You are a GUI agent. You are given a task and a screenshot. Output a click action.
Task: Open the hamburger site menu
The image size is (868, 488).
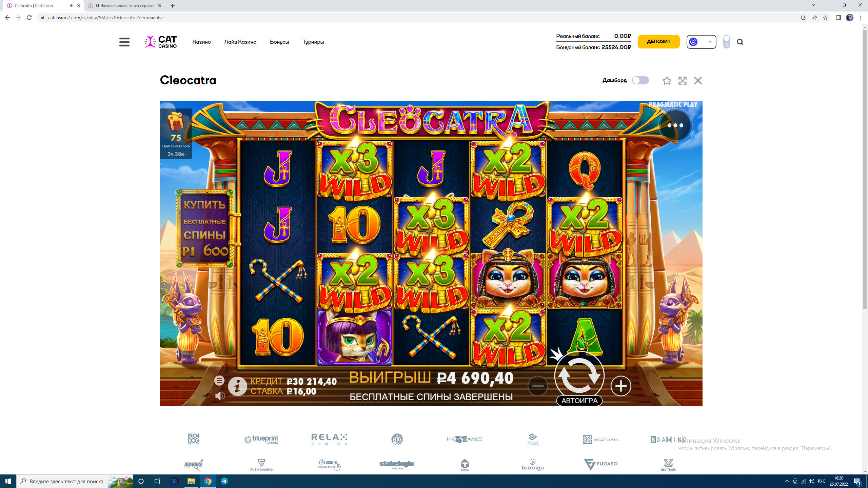[124, 42]
